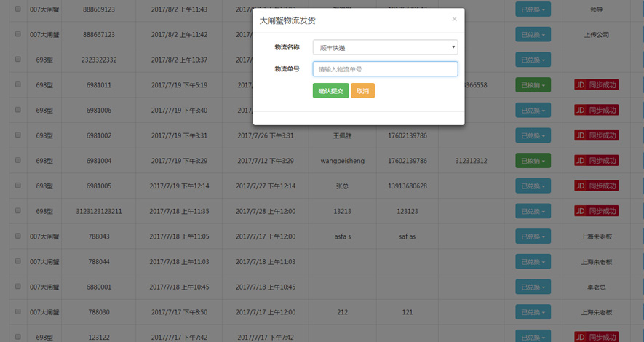Tick the checkbox for row 888669123
644x342 pixels.
tap(18, 9)
